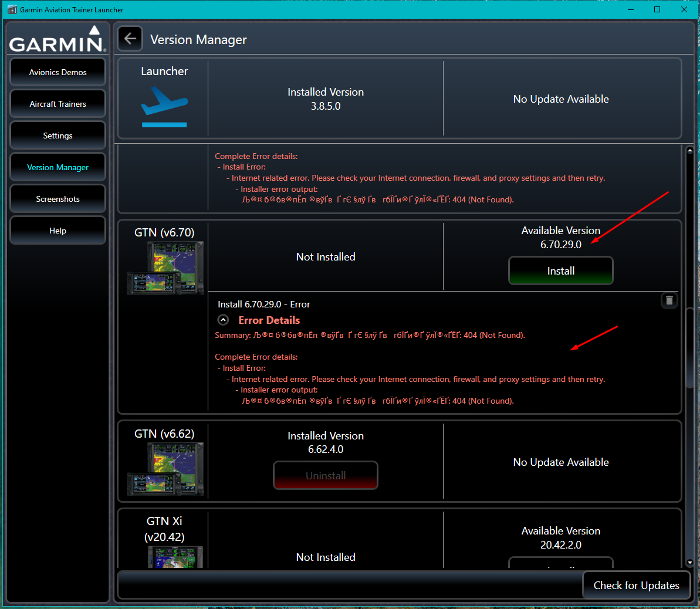
Task: Maximize the Garmin launcher window
Action: pos(657,9)
